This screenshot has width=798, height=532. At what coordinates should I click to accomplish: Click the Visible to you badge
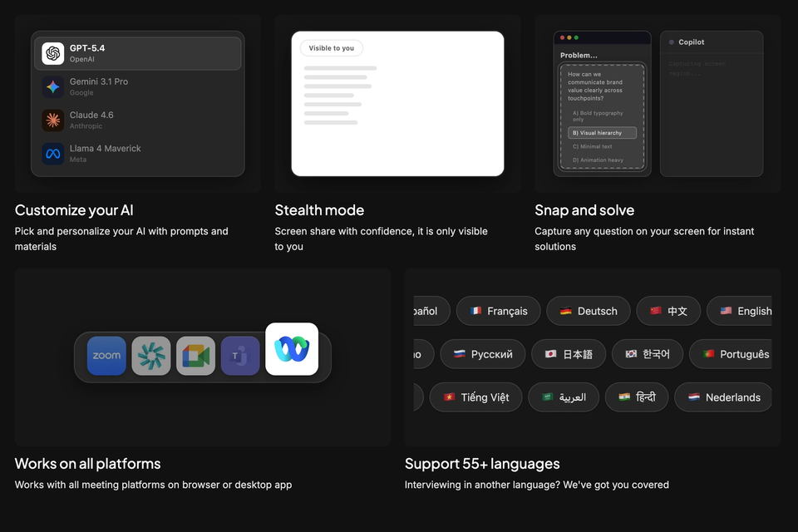(332, 48)
